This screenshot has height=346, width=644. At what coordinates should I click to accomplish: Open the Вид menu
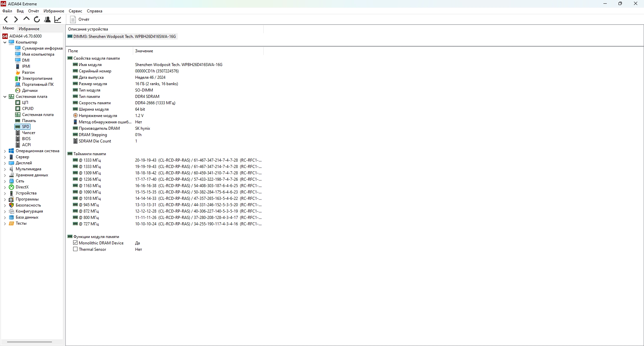tap(20, 11)
